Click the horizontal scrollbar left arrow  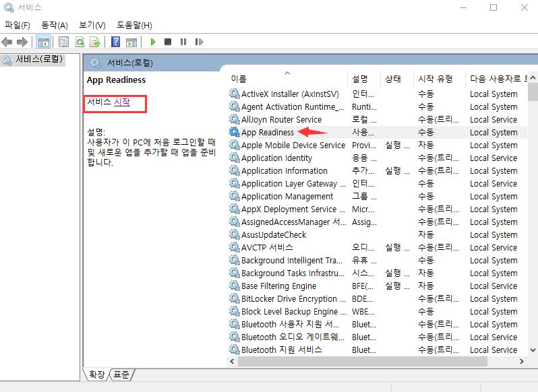point(233,361)
